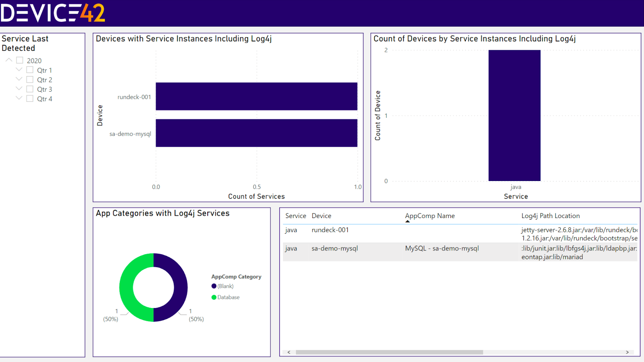
Task: Check the 2020 year checkbox
Action: [20, 60]
